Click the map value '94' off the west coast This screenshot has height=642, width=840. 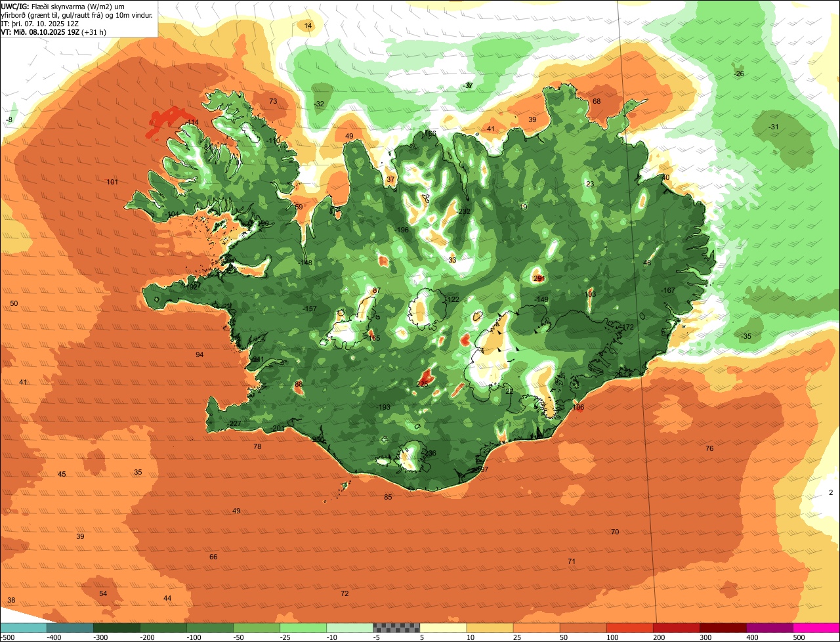point(199,354)
